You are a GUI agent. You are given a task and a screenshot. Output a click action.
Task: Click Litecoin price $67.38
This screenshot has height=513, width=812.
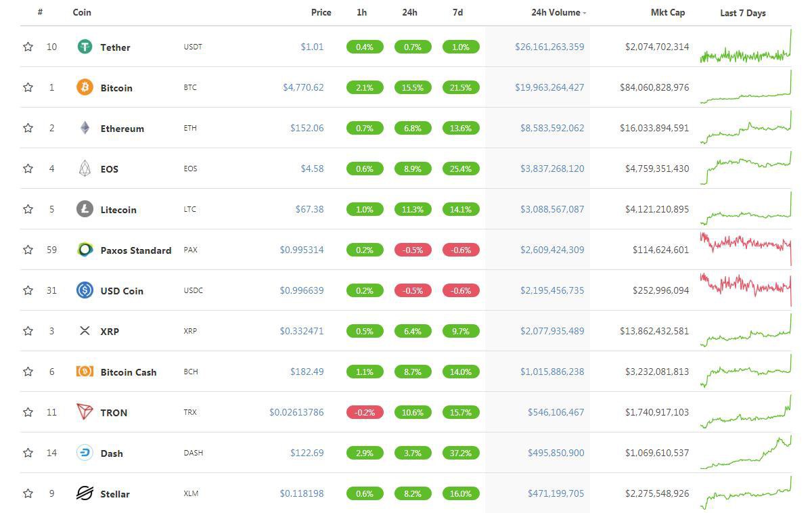click(x=309, y=209)
